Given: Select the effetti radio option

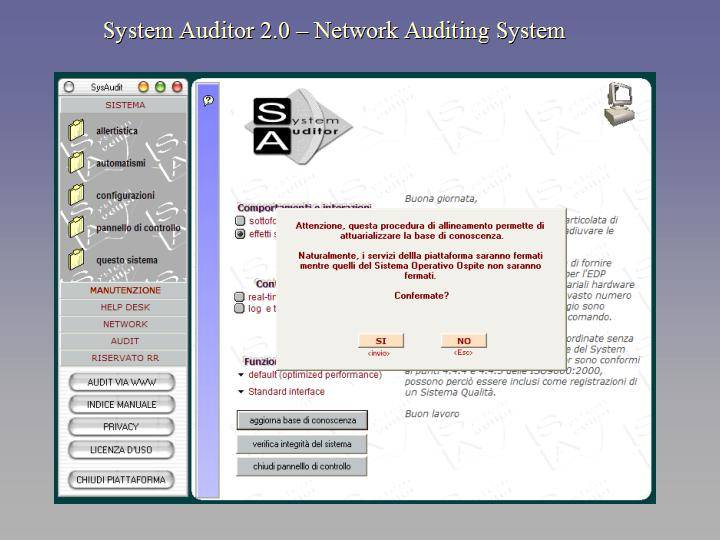Looking at the screenshot, I should coord(240,234).
